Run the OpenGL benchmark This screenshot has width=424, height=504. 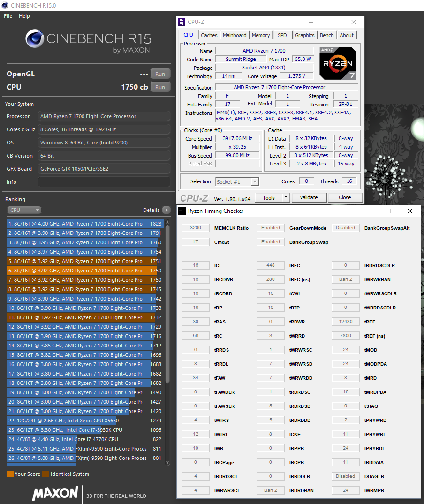click(x=160, y=74)
